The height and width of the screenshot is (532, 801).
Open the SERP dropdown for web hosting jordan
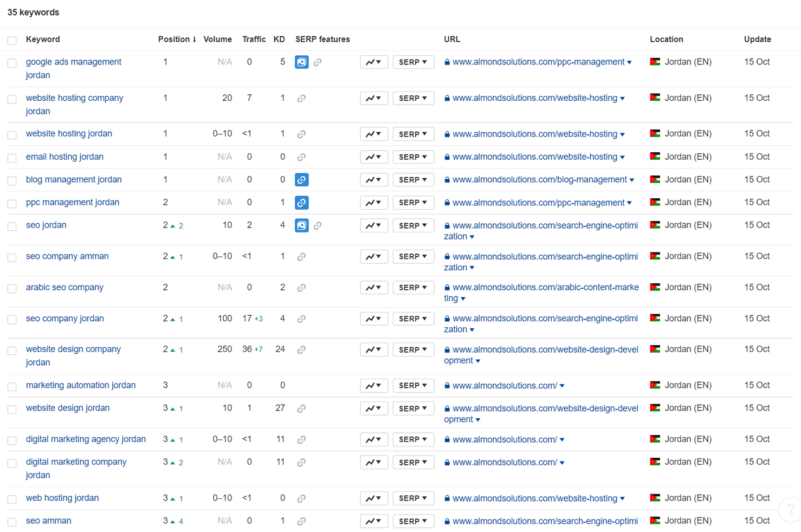(414, 498)
